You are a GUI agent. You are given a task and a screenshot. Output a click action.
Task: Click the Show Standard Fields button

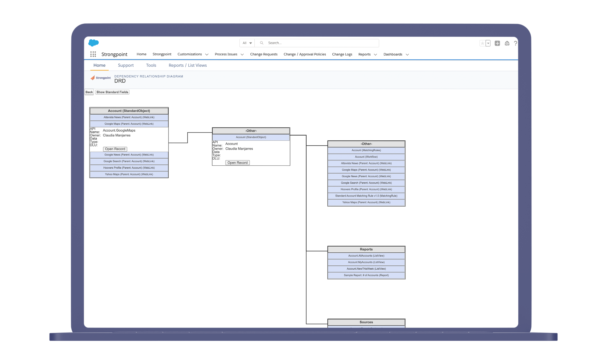[x=112, y=92]
